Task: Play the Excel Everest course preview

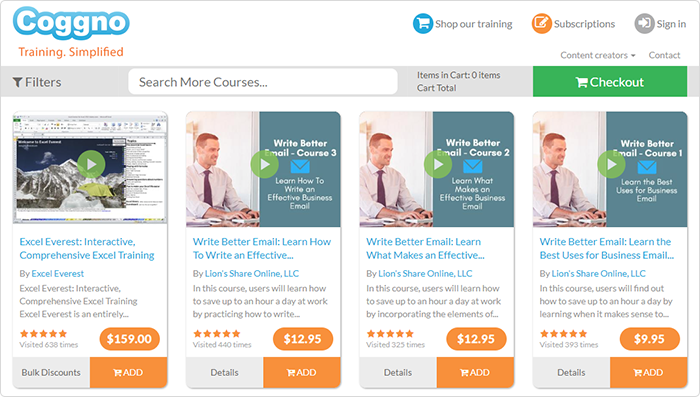Action: 91,164
